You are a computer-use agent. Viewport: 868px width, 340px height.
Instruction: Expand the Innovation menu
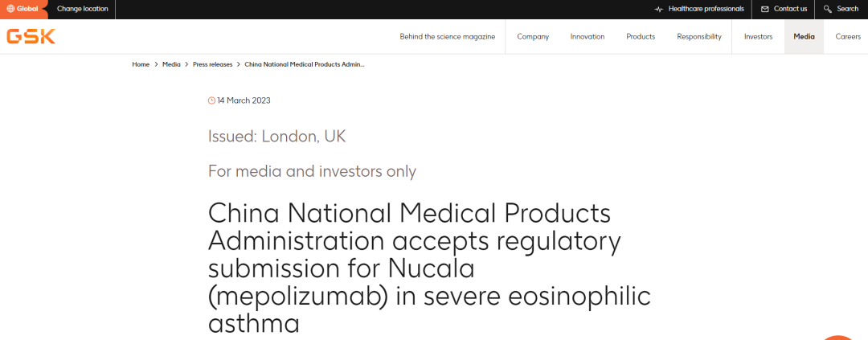coord(588,36)
